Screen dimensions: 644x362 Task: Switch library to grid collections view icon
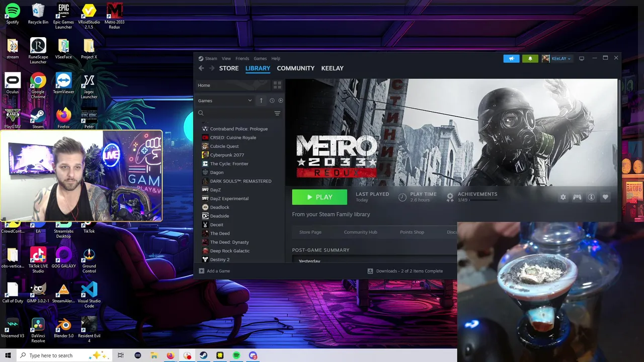click(x=277, y=85)
